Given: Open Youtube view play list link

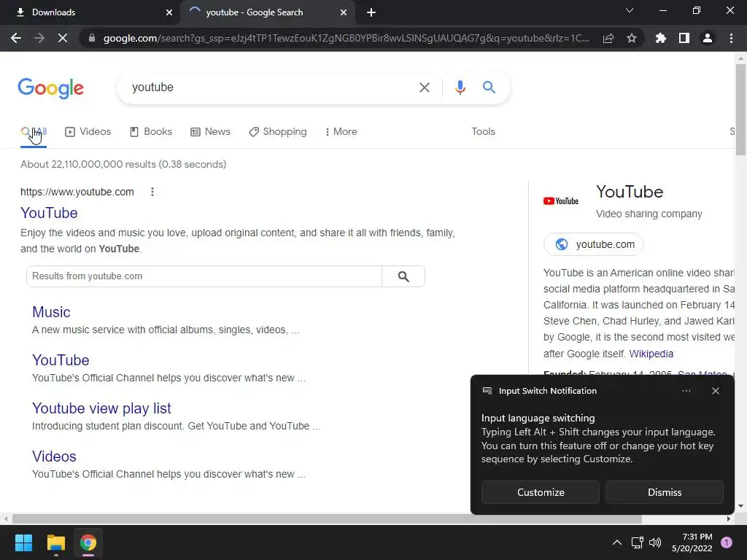Looking at the screenshot, I should 101,408.
